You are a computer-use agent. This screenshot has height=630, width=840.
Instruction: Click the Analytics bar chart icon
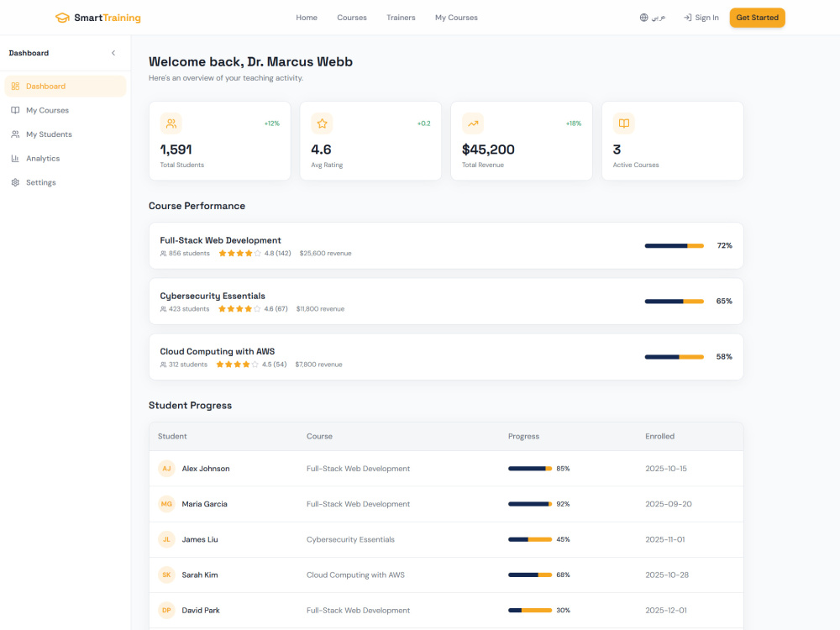click(15, 159)
